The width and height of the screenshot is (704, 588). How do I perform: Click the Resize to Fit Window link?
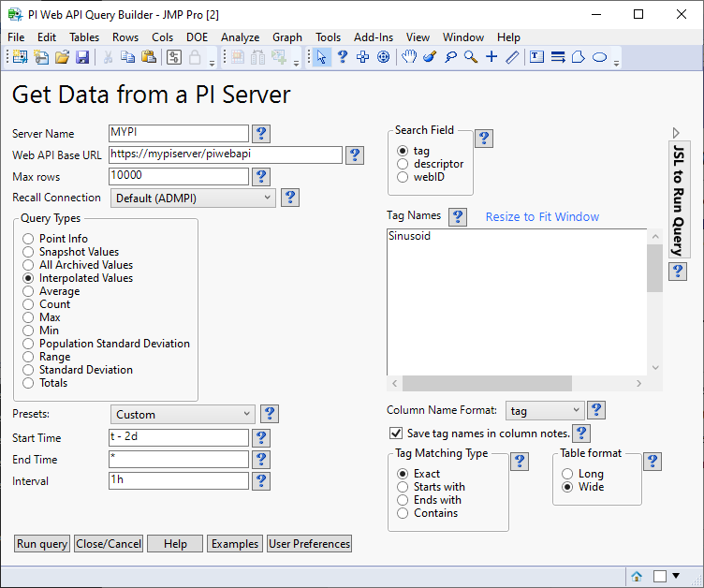[x=542, y=217]
